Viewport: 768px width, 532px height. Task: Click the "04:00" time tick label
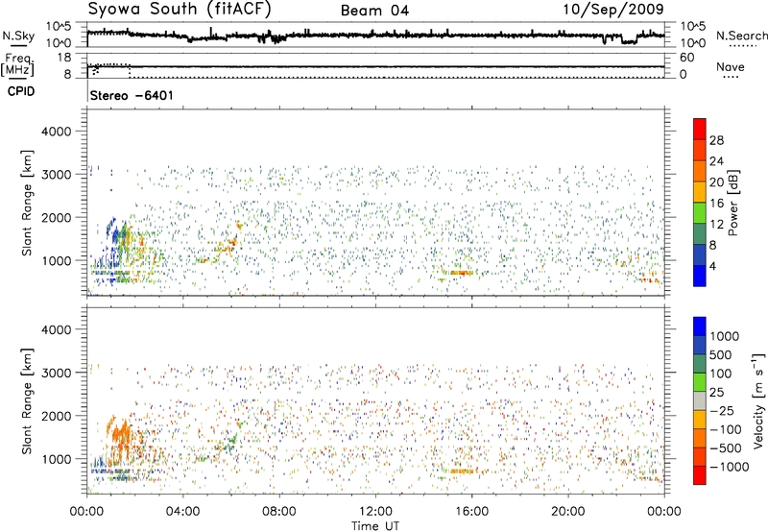[x=182, y=512]
